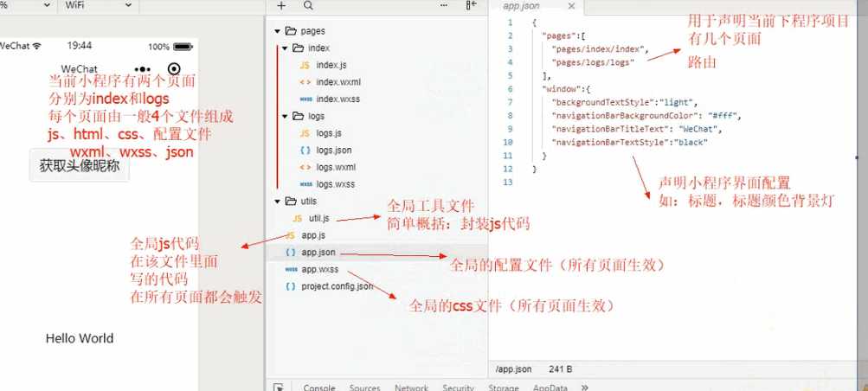Open project.config.json file
Viewport: 868px width, 391px height.
click(x=338, y=286)
